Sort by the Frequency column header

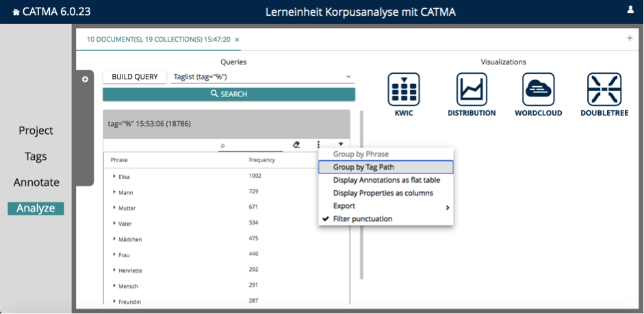(261, 160)
